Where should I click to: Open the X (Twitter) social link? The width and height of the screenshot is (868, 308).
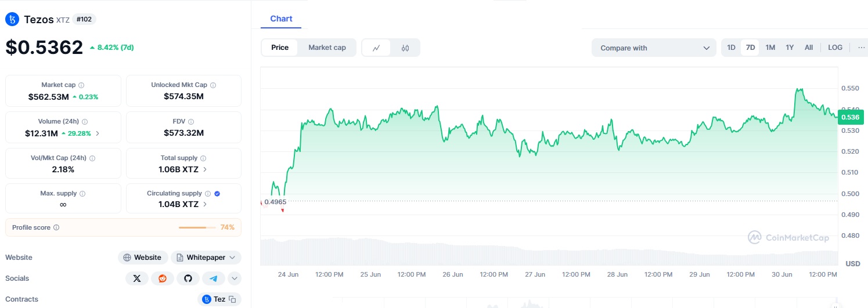click(136, 278)
